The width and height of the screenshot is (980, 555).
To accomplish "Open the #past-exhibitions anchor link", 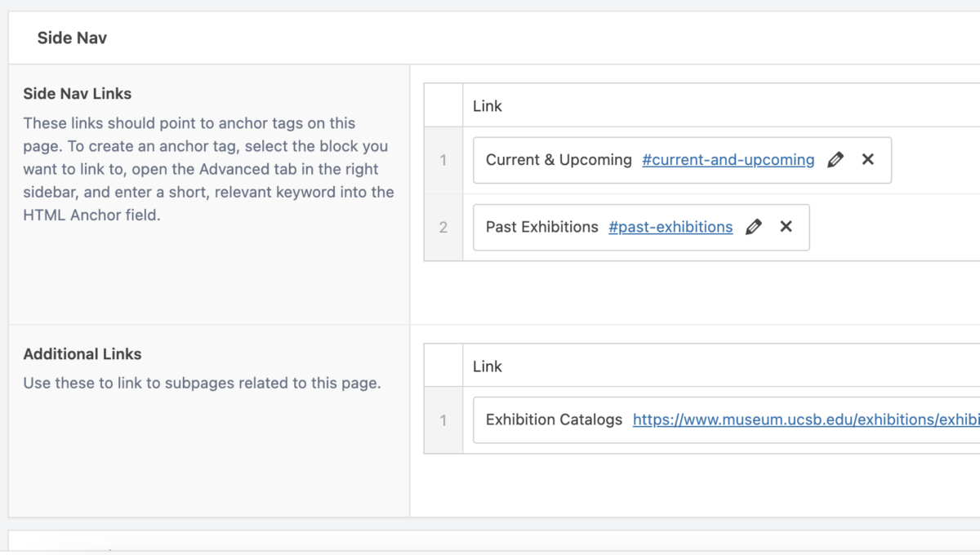I will 670,227.
